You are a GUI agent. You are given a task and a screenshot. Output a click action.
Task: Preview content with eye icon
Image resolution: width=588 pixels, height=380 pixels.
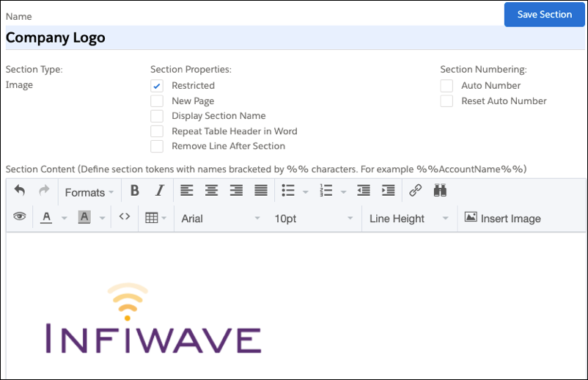click(x=20, y=216)
